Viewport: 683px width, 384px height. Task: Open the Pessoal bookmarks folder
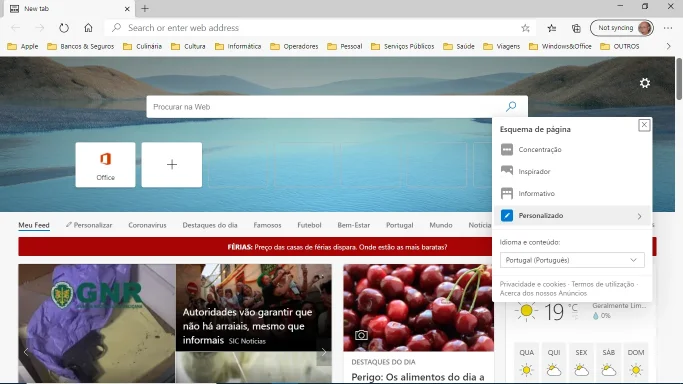(x=345, y=46)
